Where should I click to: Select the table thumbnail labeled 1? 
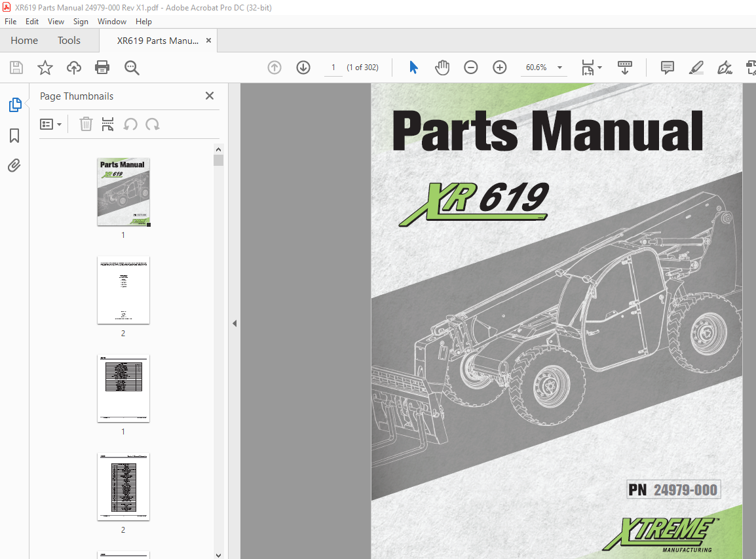(123, 388)
